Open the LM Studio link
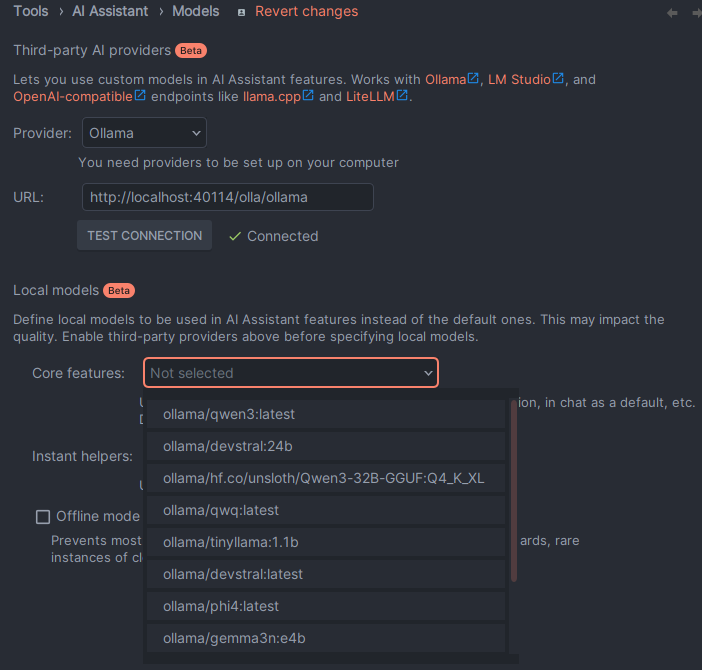This screenshot has height=670, width=702. tap(519, 80)
